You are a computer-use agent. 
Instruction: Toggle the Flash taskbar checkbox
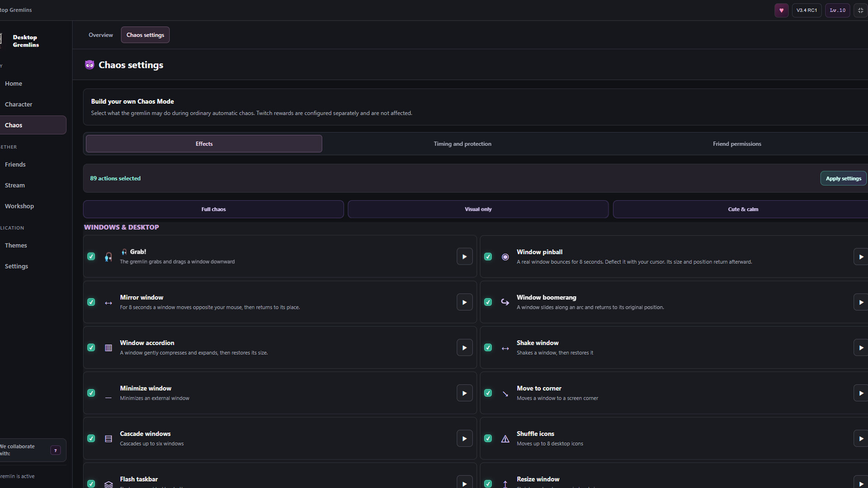(91, 483)
